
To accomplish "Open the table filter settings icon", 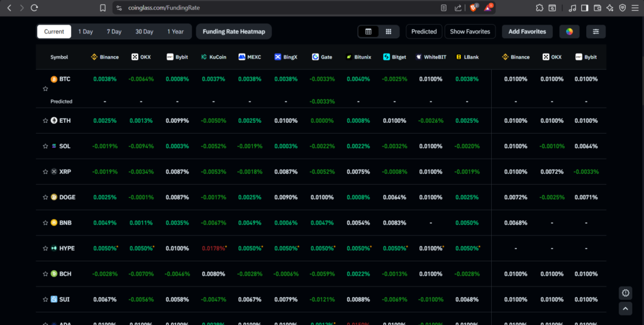I will [x=596, y=31].
